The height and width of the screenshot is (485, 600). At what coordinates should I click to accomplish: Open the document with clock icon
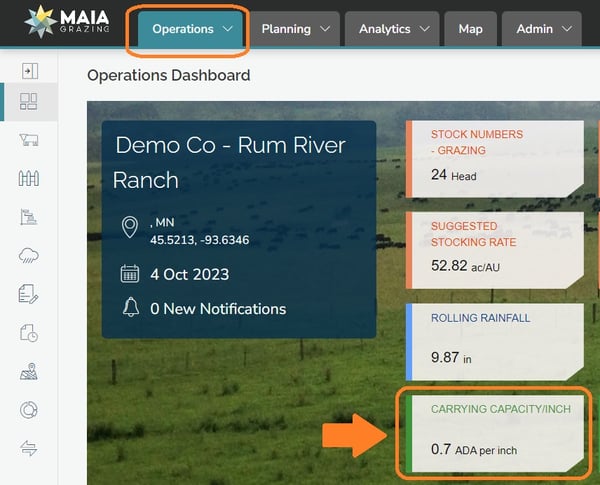point(29,333)
